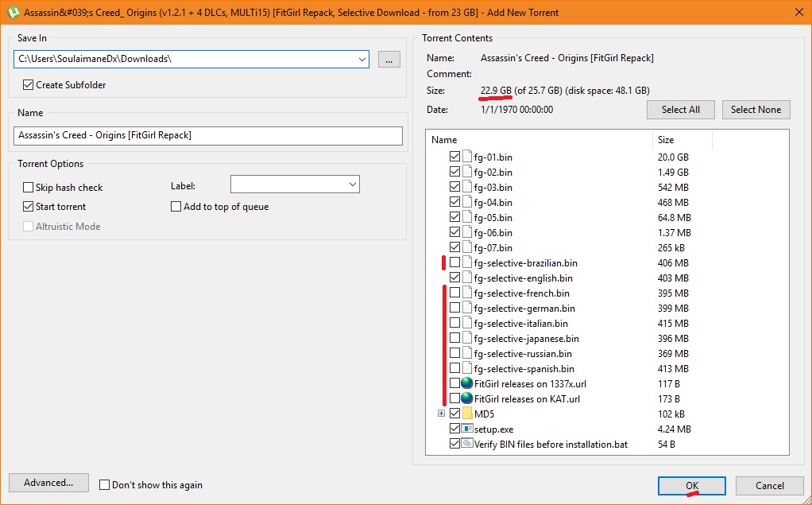Tick Don't show this again
The width and height of the screenshot is (812, 505).
point(105,485)
